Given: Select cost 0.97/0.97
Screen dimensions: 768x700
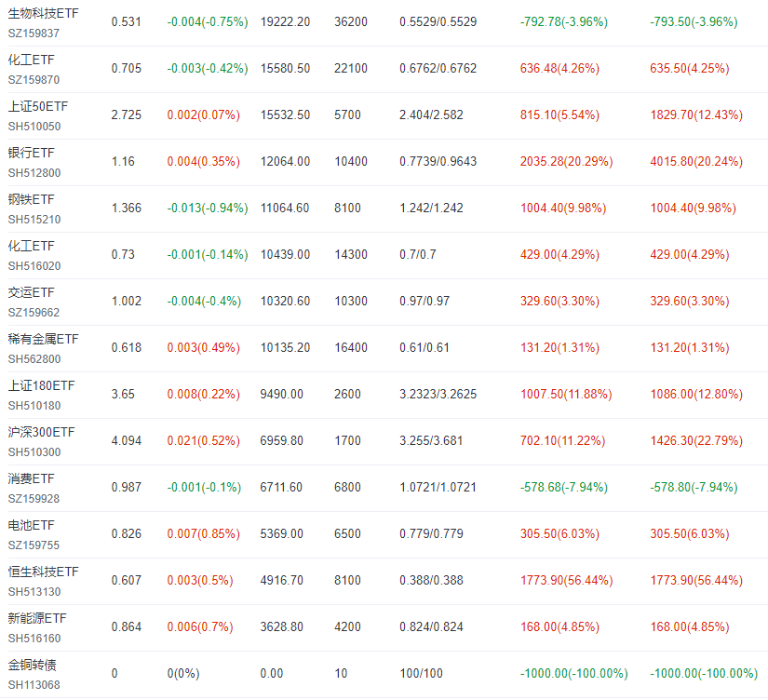Looking at the screenshot, I should tap(424, 302).
